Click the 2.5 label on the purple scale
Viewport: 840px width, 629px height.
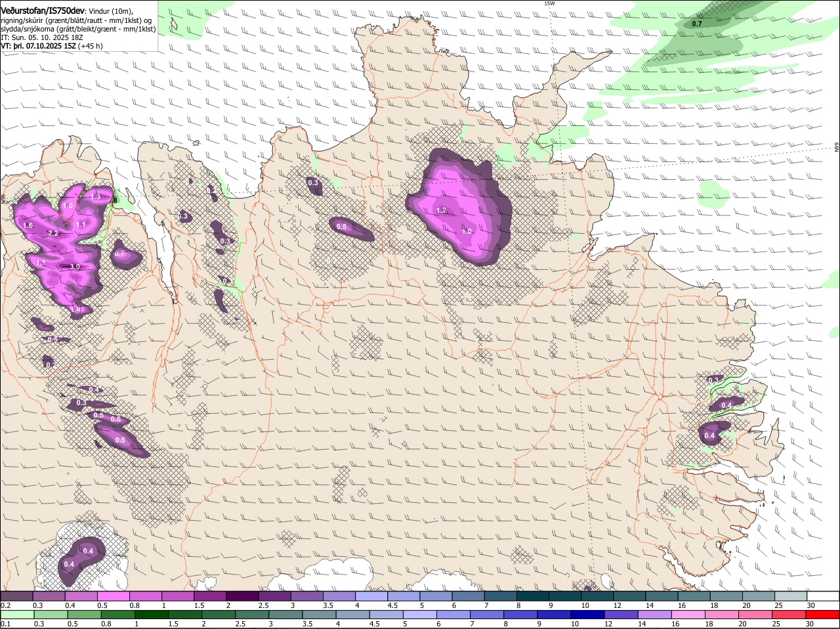[x=263, y=605]
